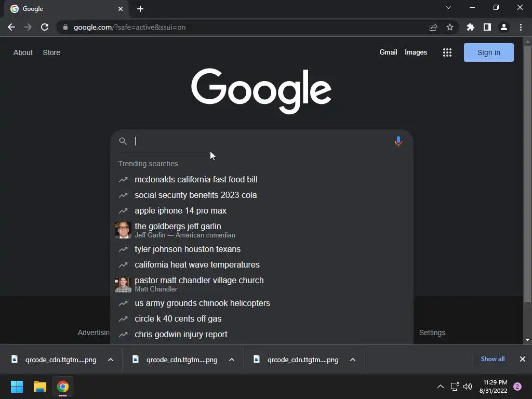Close the Google tab

121,9
